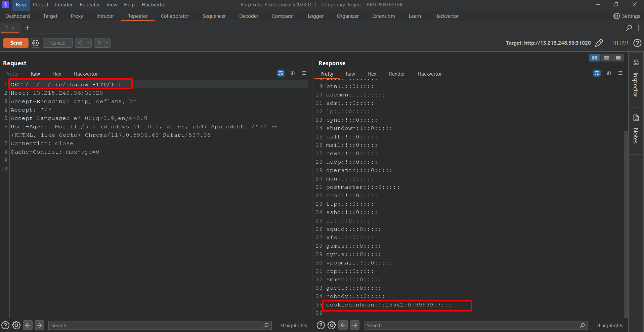644x332 pixels.
Task: Switch Response layout to horizontal split view
Action: click(x=606, y=57)
